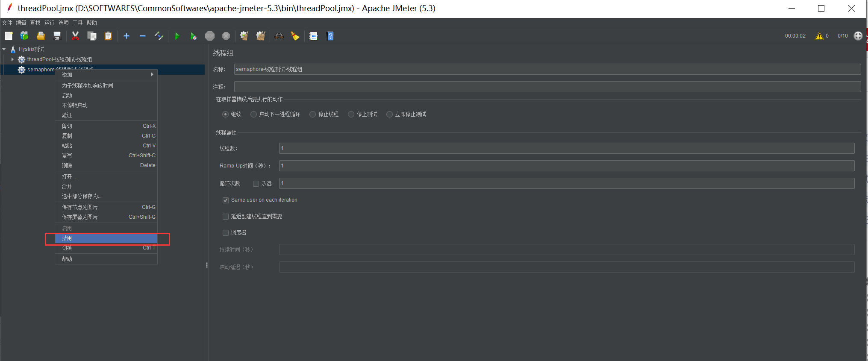Open the 工具 menu

click(x=77, y=23)
